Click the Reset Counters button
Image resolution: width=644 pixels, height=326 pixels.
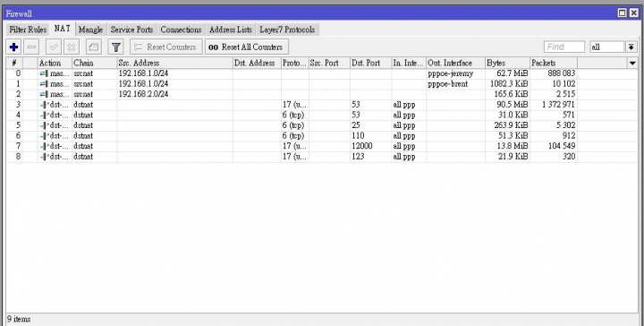tap(166, 47)
